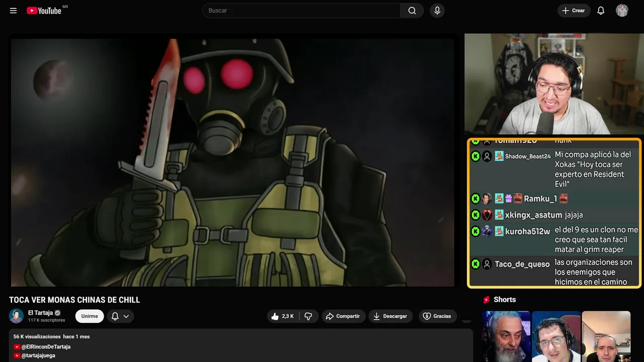The height and width of the screenshot is (362, 644).
Task: Open El Tartaja channel name link
Action: (x=40, y=313)
